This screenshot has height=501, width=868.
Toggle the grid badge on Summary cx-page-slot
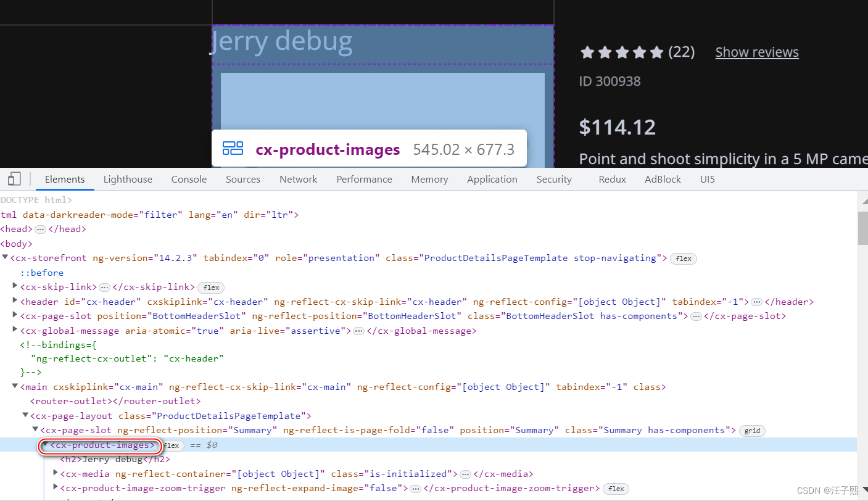pos(752,431)
